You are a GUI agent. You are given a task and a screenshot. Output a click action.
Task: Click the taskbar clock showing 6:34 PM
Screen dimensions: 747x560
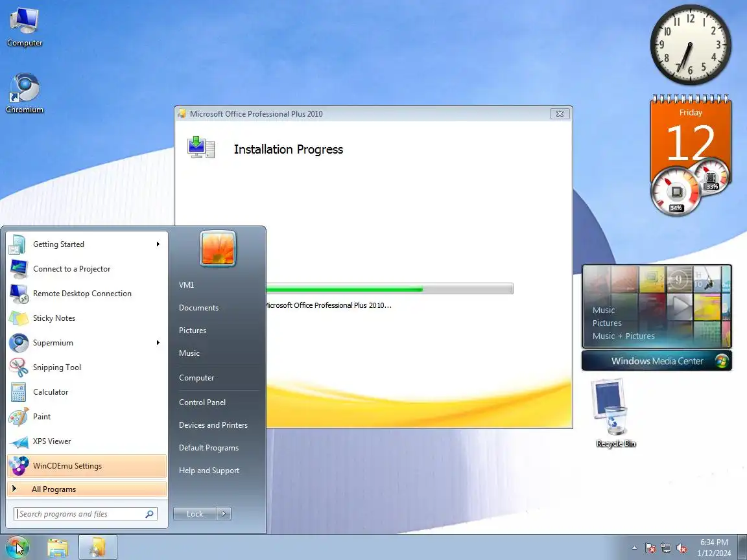[714, 548]
